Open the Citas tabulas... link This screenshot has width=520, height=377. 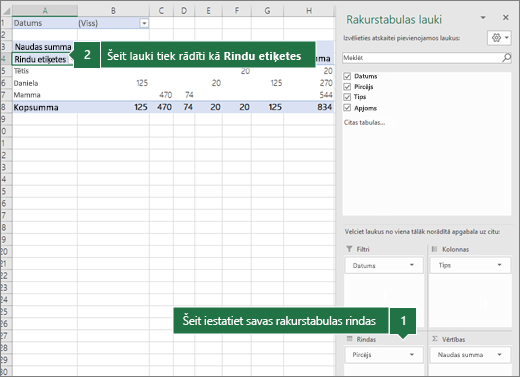[x=364, y=122]
